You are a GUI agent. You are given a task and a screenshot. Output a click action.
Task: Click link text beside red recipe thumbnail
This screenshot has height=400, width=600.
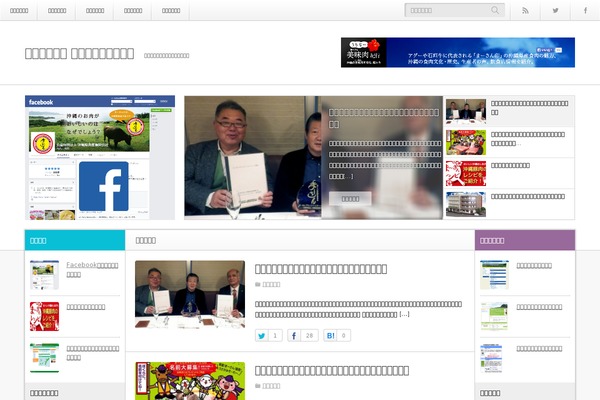pos(86,307)
